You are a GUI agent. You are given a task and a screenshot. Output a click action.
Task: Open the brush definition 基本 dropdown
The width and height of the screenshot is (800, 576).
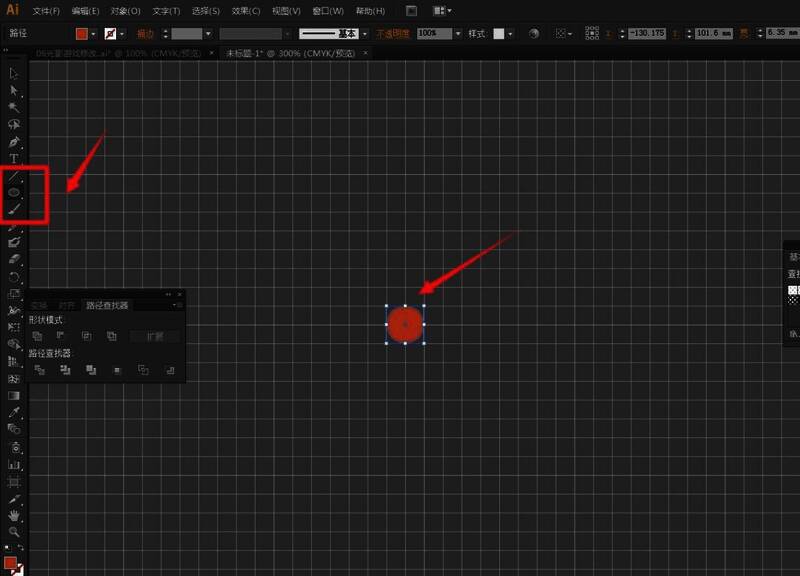point(365,33)
